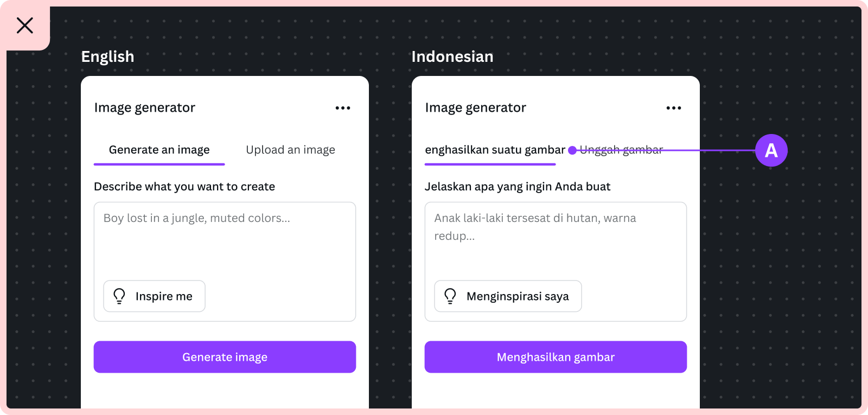Click the Jelaskan apa yang ingin Anda buat label
Image resolution: width=868 pixels, height=415 pixels.
(x=518, y=187)
